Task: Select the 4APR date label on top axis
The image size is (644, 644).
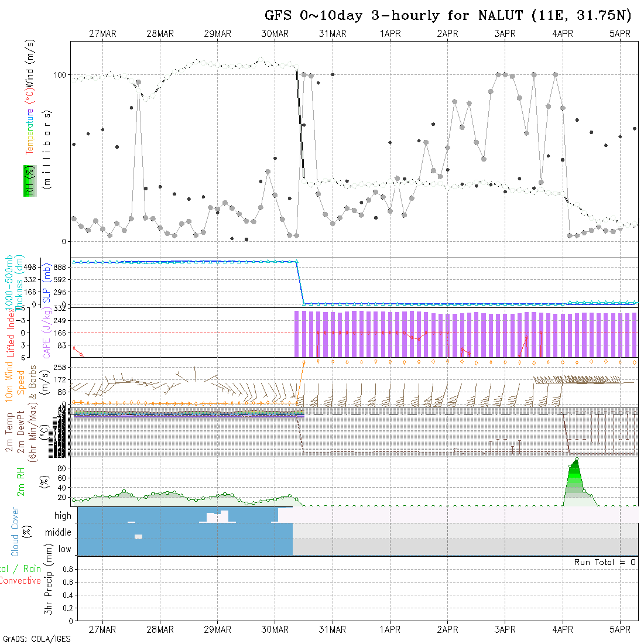Action: pos(563,34)
